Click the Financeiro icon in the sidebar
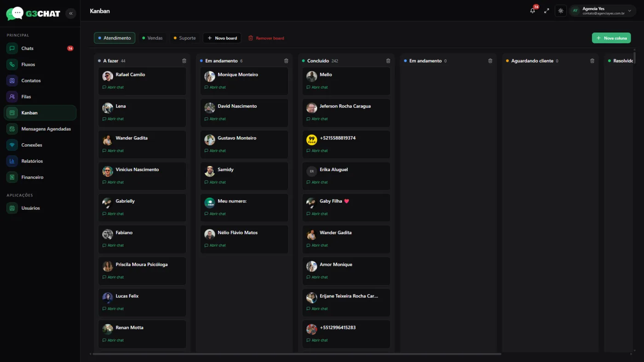644x362 pixels. (12, 177)
